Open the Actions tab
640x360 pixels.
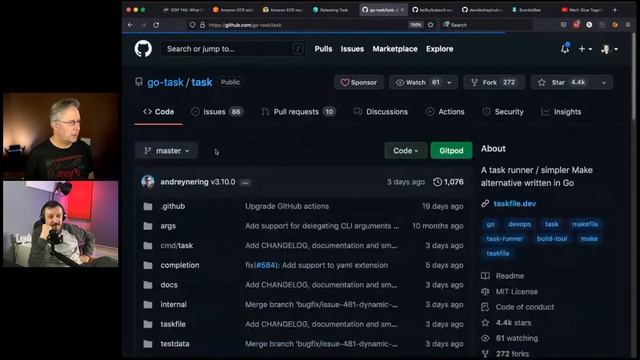pyautogui.click(x=445, y=111)
